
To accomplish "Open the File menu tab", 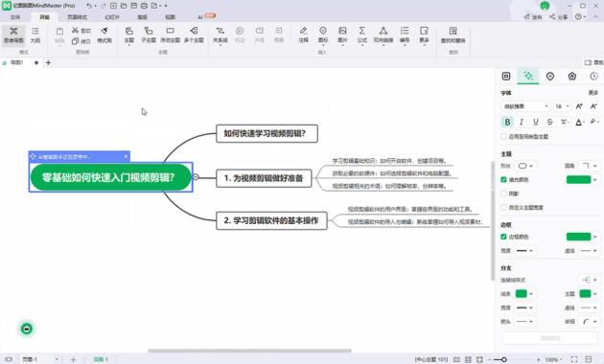I will click(x=15, y=17).
